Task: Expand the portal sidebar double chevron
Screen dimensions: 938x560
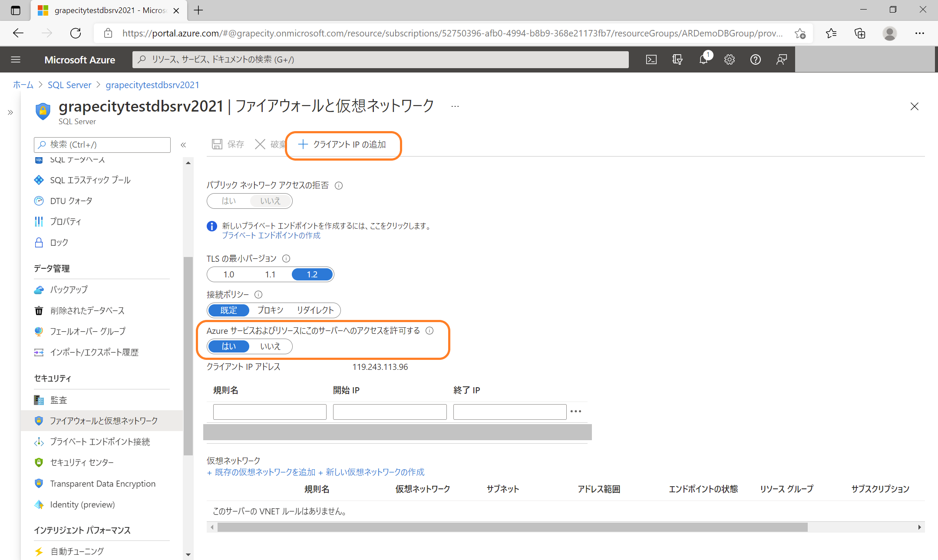Action: pyautogui.click(x=10, y=113)
